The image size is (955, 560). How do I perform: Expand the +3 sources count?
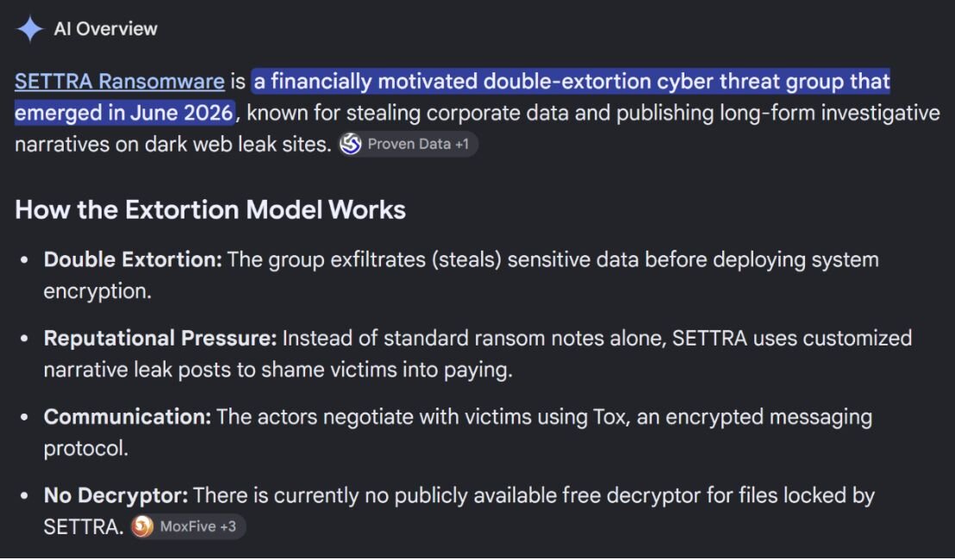click(x=228, y=526)
